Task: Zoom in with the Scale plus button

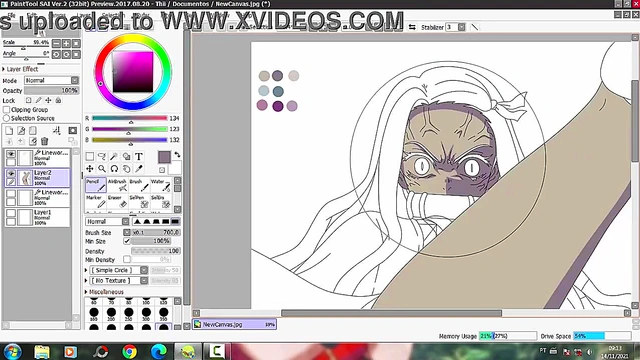Action: coord(66,43)
